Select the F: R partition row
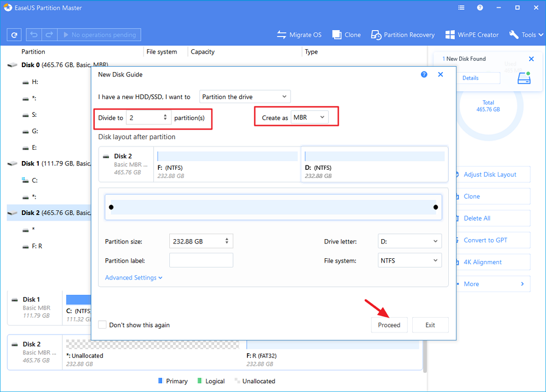The width and height of the screenshot is (546, 392). tap(49, 246)
